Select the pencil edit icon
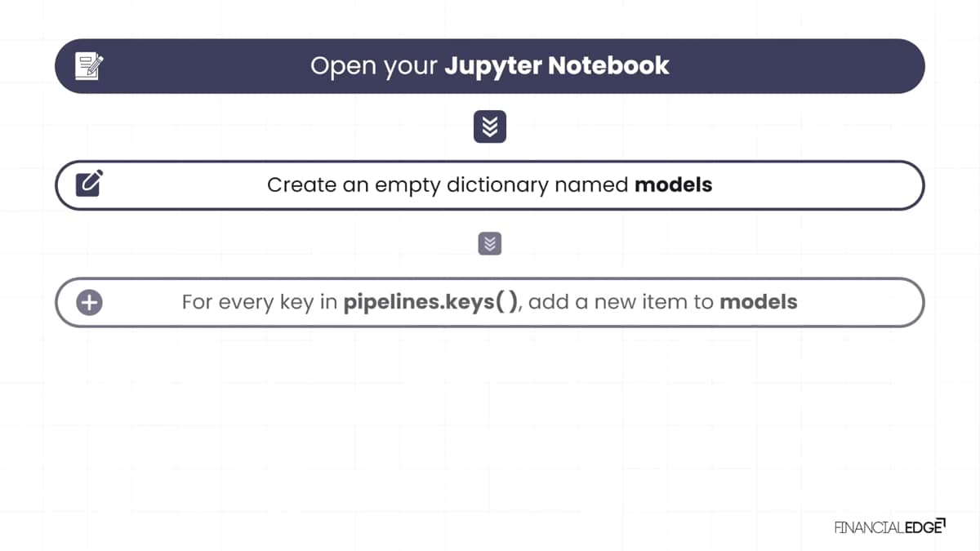 coord(89,184)
